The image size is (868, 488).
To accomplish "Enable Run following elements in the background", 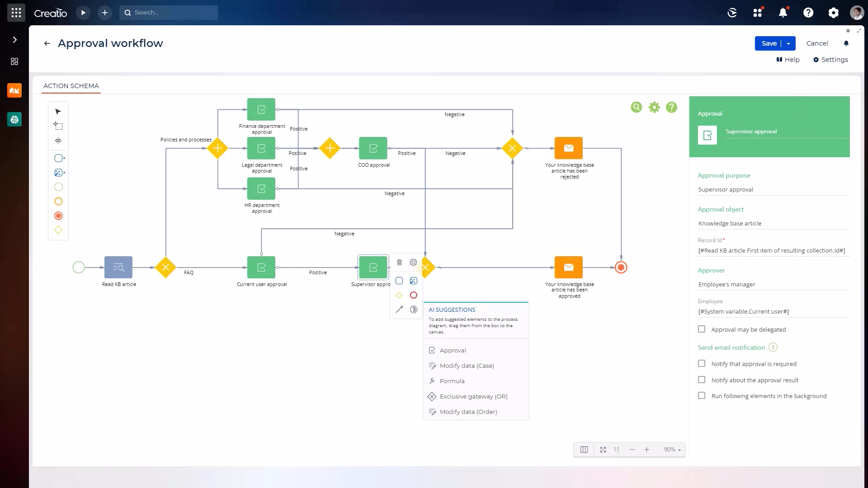I will click(701, 395).
